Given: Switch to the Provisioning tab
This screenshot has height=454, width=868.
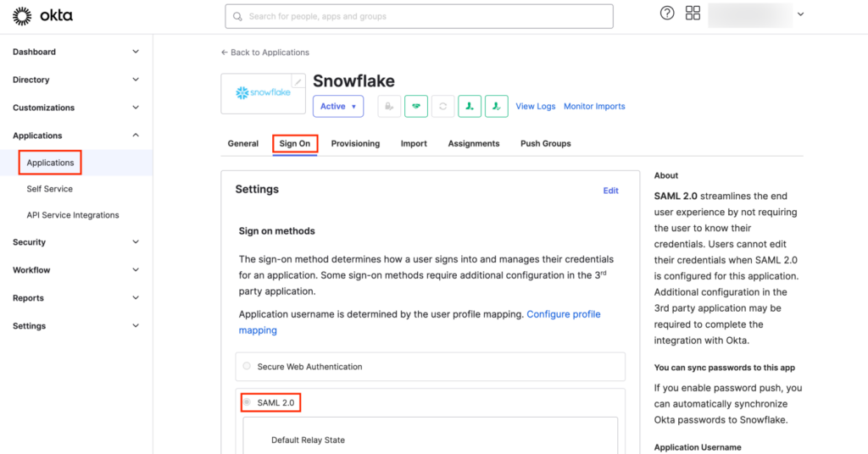Looking at the screenshot, I should 355,144.
